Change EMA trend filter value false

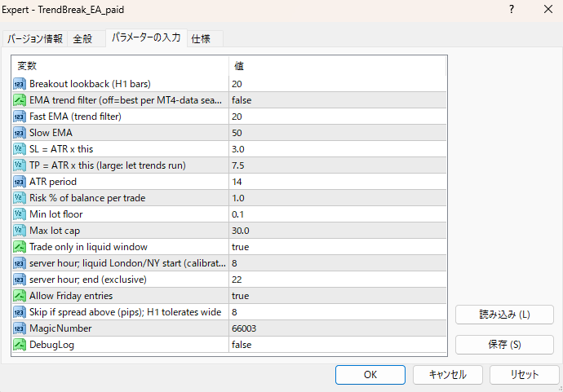(x=338, y=100)
